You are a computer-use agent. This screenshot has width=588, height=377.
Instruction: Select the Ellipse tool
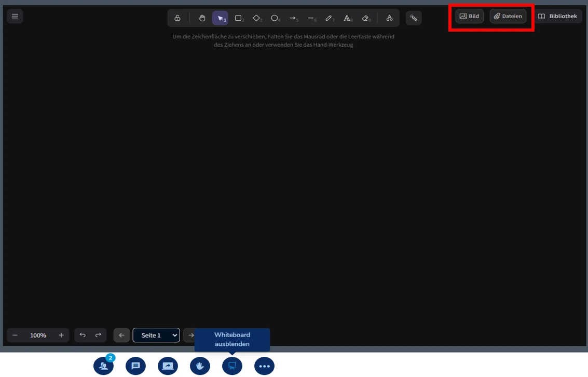click(275, 18)
